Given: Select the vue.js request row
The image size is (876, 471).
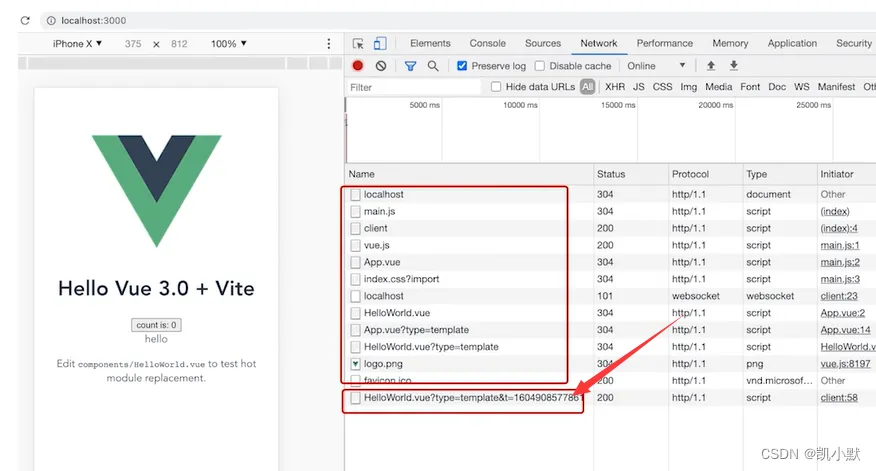Looking at the screenshot, I should coord(610,245).
